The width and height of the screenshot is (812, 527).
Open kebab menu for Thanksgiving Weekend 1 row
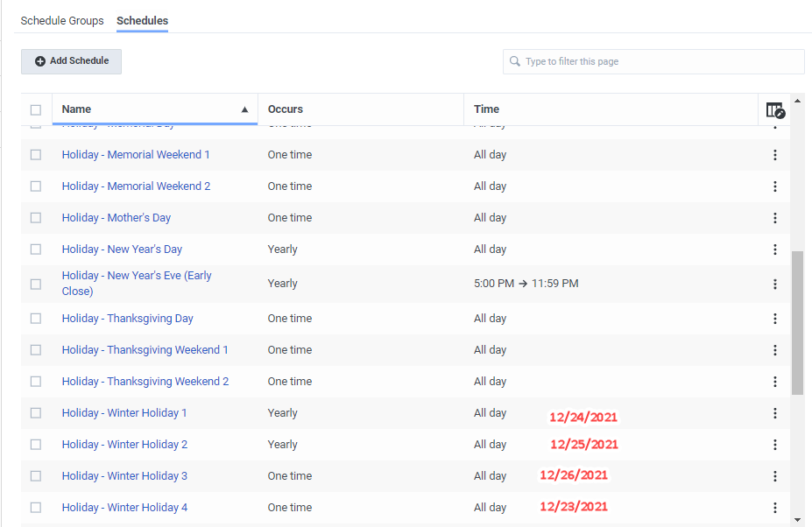(x=774, y=350)
